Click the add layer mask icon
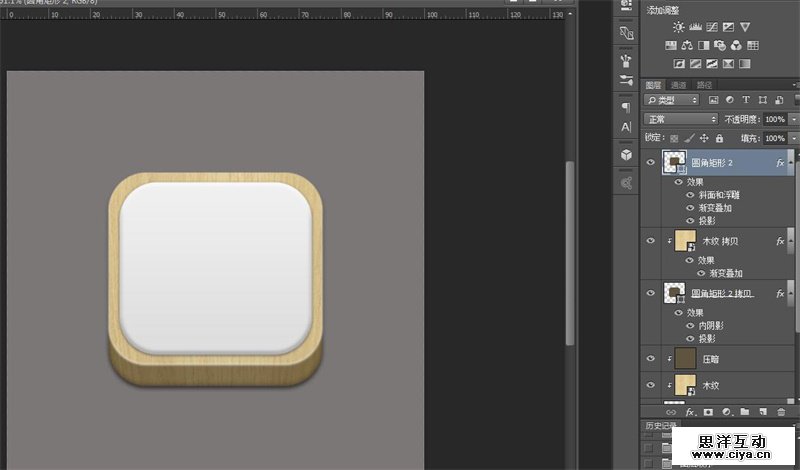The width and height of the screenshot is (800, 470). (709, 411)
